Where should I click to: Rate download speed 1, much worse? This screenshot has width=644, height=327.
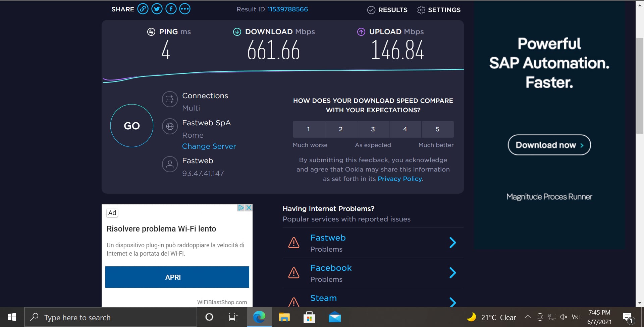[x=309, y=129]
